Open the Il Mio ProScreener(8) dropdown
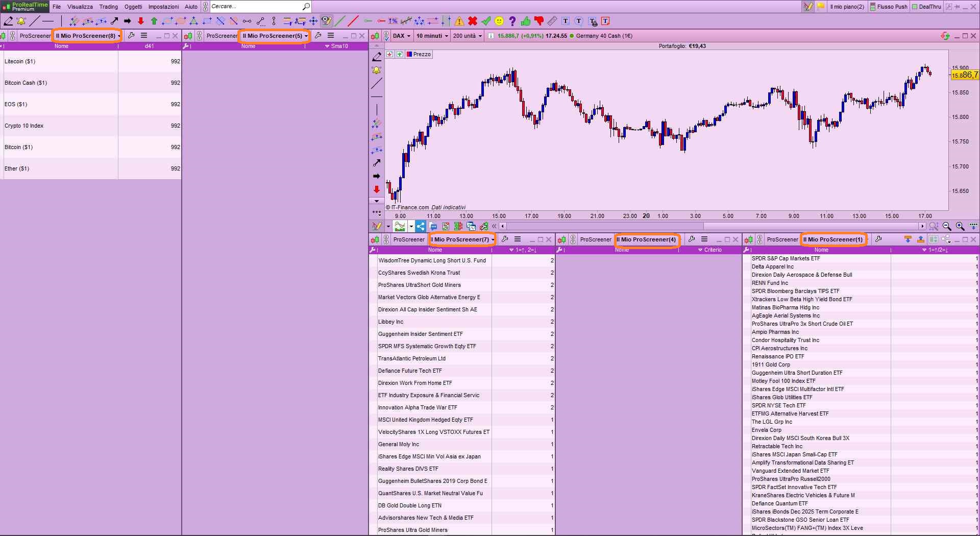The image size is (980, 536). coord(88,36)
